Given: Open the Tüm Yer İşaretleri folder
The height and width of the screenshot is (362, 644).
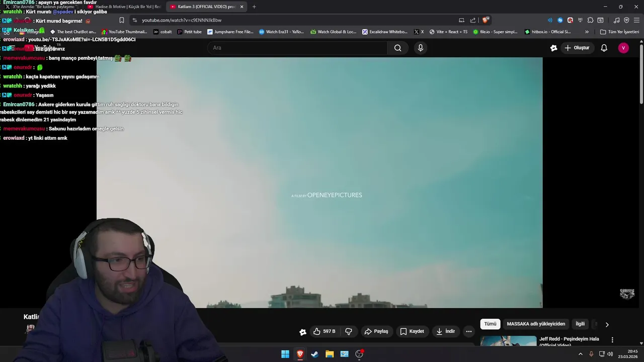Looking at the screenshot, I should [619, 32].
